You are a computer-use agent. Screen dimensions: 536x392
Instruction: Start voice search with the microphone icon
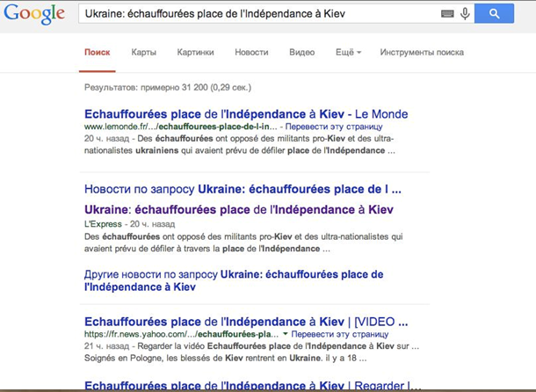tap(465, 14)
